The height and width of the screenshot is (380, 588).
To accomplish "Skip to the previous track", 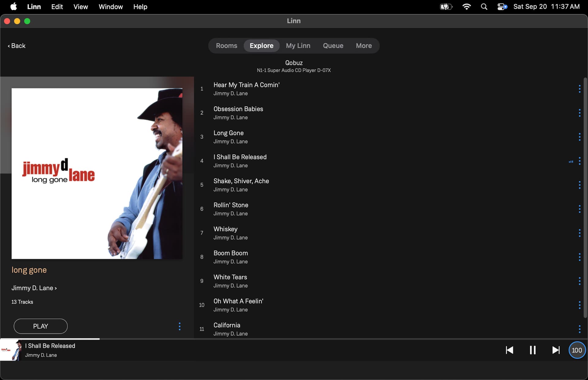I will 509,350.
